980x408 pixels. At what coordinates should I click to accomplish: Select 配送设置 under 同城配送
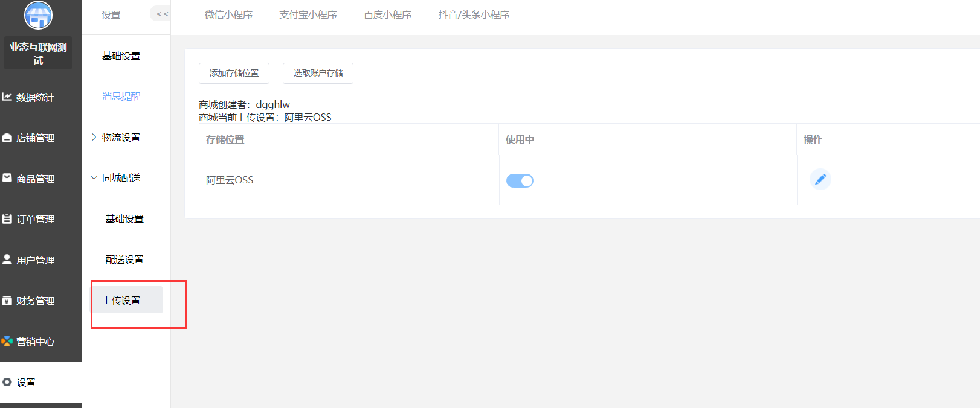[x=124, y=259]
